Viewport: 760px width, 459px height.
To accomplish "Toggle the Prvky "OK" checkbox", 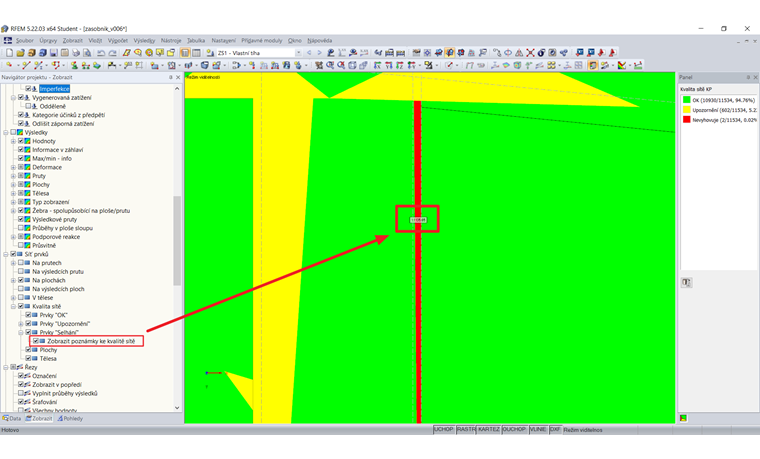I will [28, 315].
